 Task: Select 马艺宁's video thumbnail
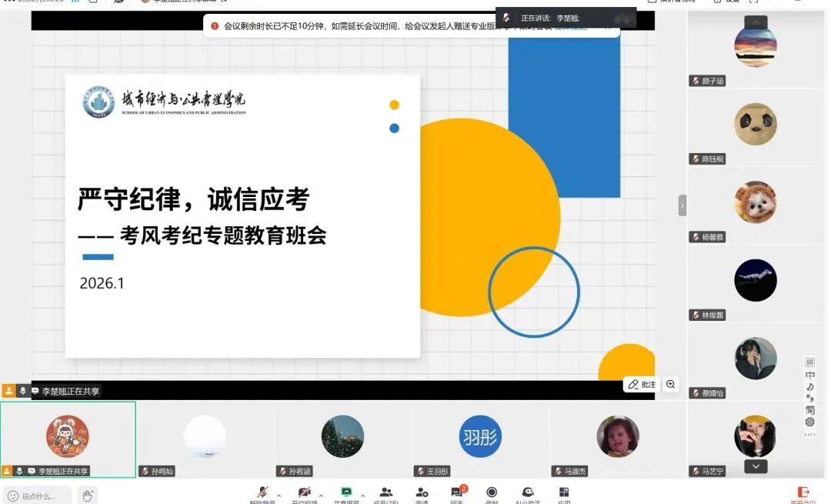tap(756, 435)
